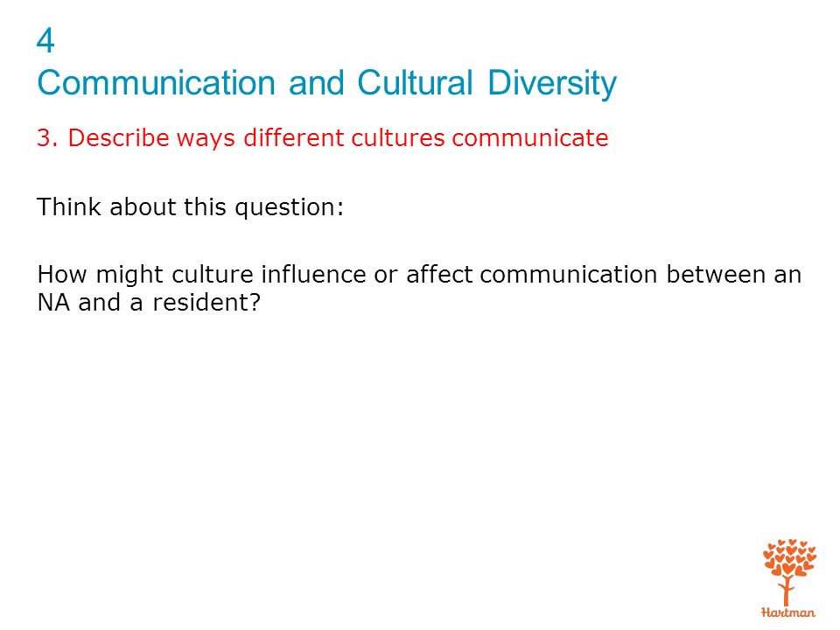
Task: Click the word Think in the prompt line
Action: tap(68, 206)
